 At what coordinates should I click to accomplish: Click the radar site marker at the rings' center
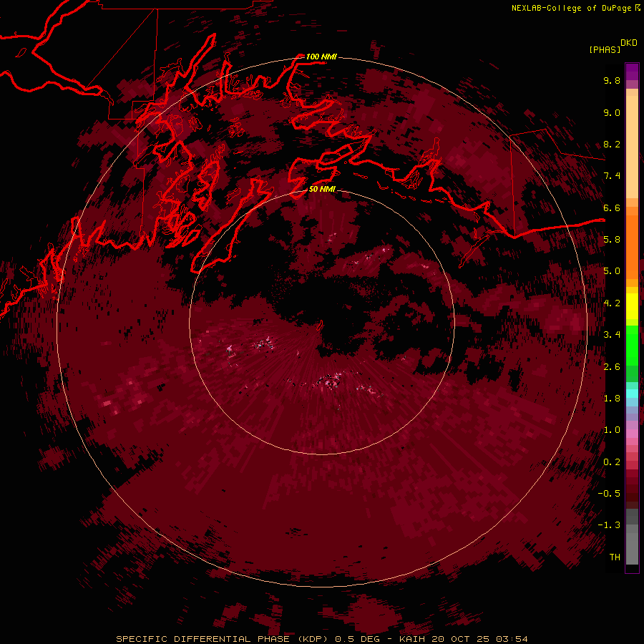(321, 326)
